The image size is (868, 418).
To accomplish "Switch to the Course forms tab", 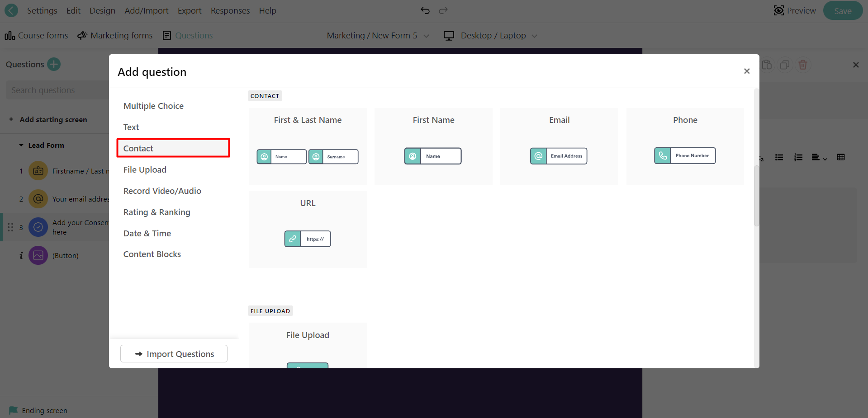I will pyautogui.click(x=36, y=35).
